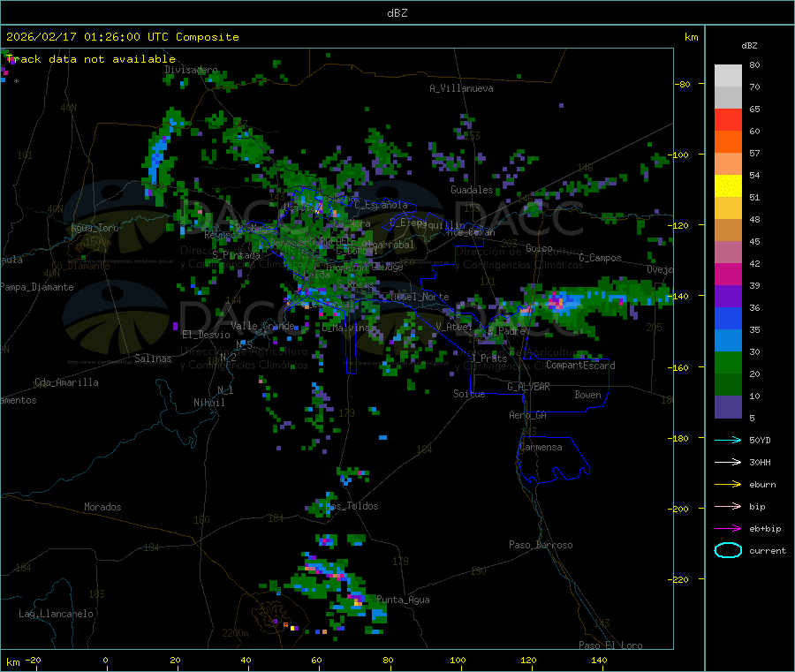Screen dimensions: 795x672
Task: Click the 'Guadales' map label
Action: point(472,190)
